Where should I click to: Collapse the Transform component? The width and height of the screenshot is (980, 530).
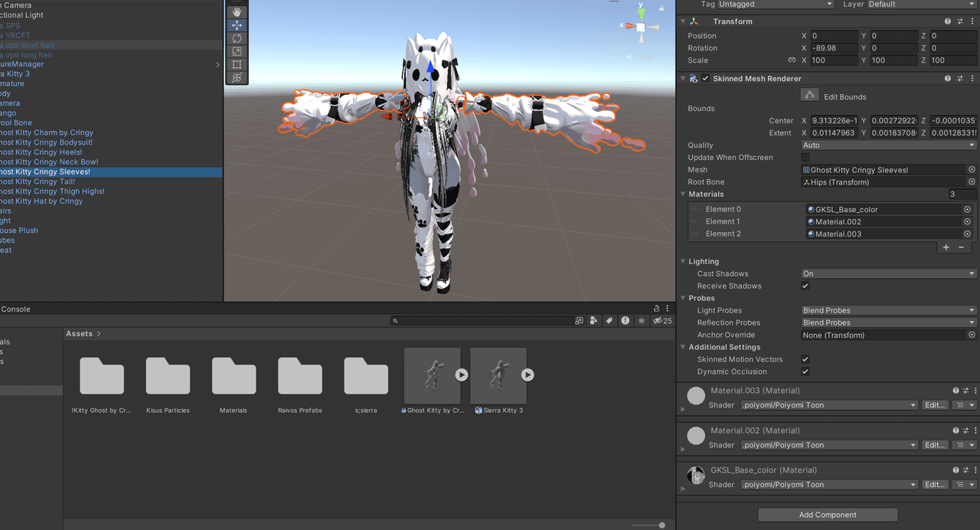click(684, 21)
